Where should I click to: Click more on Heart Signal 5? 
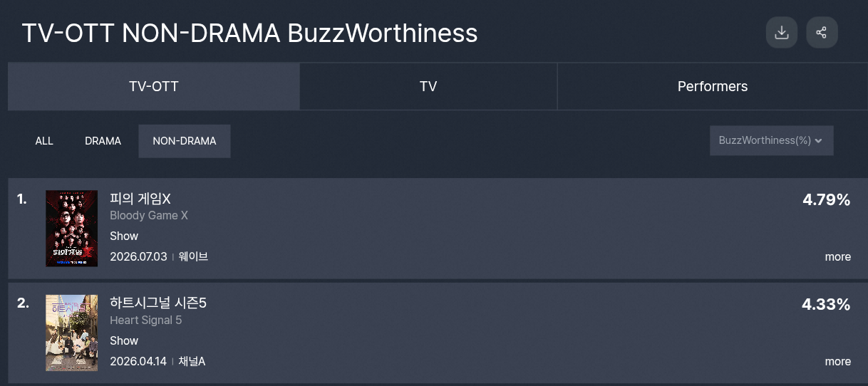838,361
